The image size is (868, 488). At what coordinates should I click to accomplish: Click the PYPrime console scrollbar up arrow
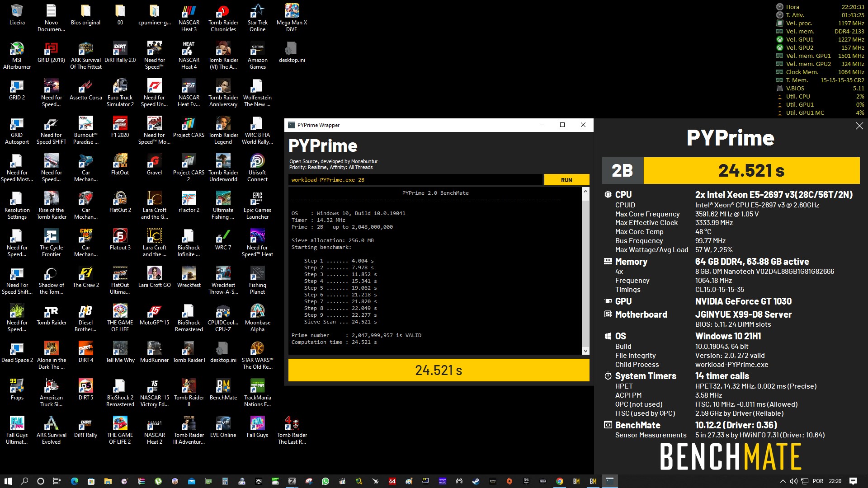coord(585,192)
